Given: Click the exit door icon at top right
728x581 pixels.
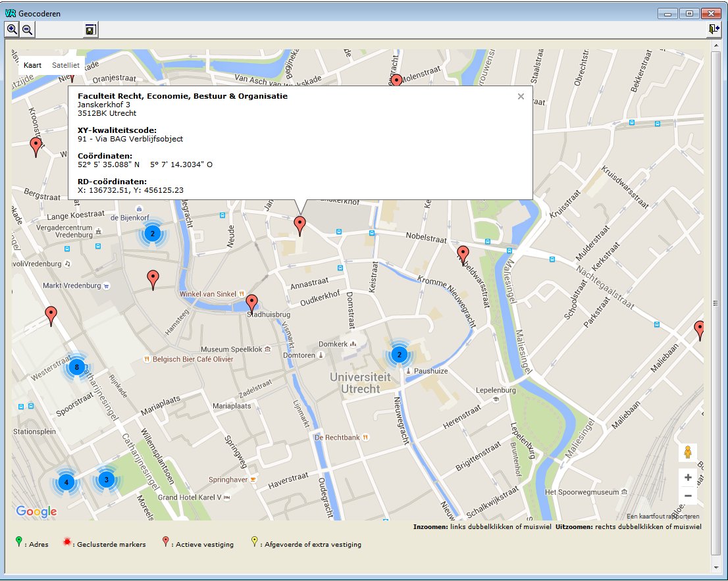Looking at the screenshot, I should pos(714,29).
